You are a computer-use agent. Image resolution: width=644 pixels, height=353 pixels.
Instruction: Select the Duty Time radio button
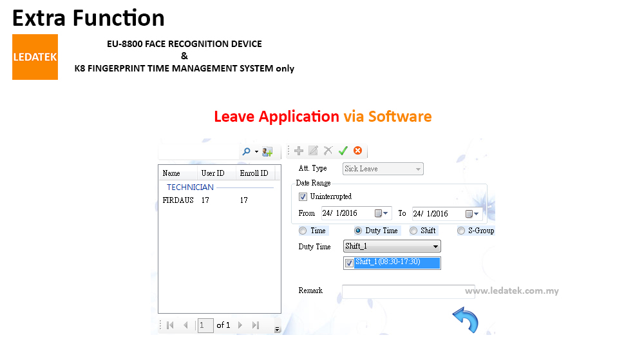coord(357,231)
